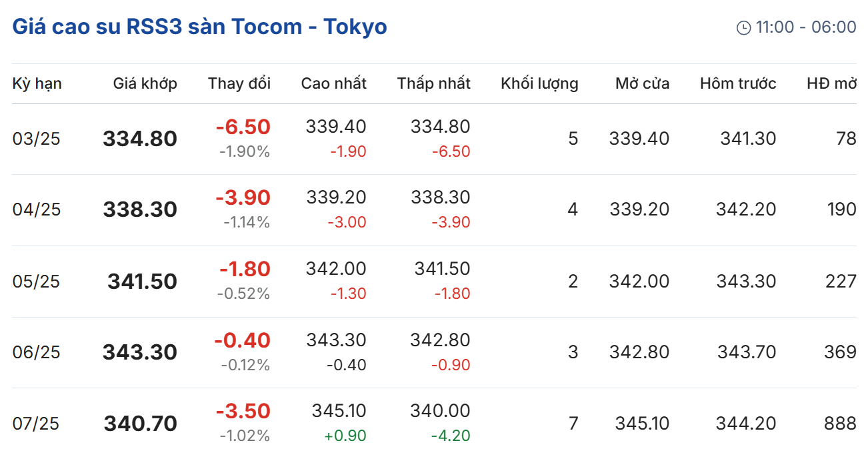Click the Kỳ hạn column header
Screen dimensions: 868x459
click(37, 83)
